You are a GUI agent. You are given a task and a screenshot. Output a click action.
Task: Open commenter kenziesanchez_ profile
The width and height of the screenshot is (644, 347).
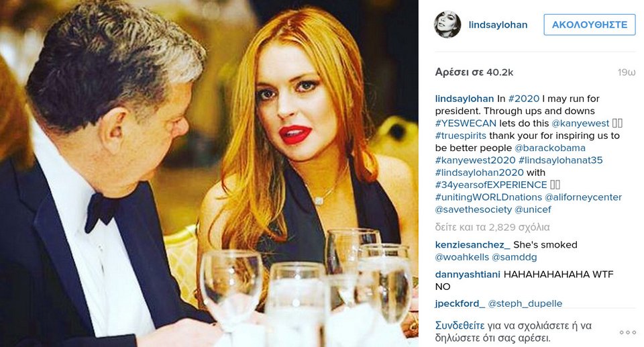473,244
